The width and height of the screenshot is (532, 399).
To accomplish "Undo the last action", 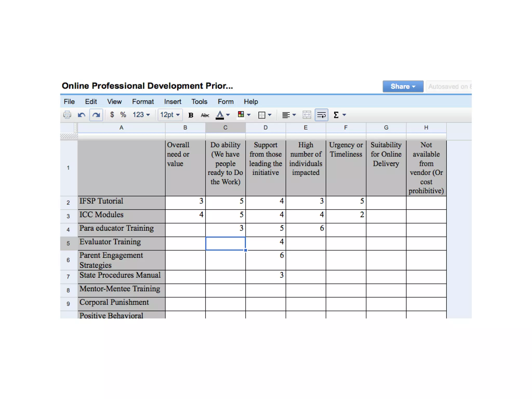I will (x=82, y=115).
